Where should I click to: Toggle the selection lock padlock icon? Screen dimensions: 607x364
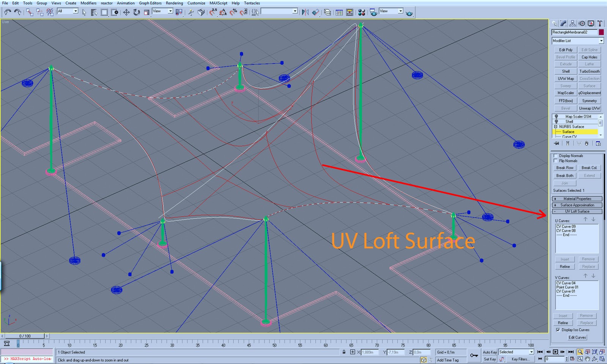tap(344, 352)
